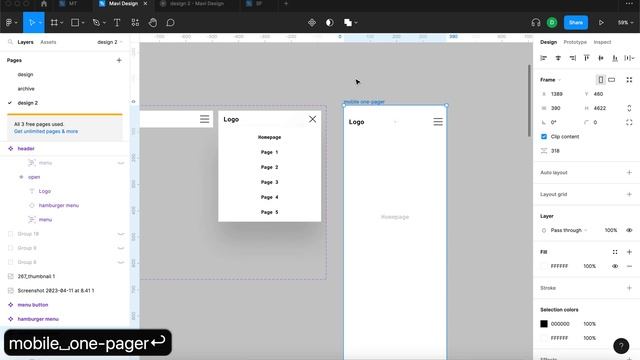Screen dimensions: 640x360
Task: Select the Text tool
Action: (117, 23)
